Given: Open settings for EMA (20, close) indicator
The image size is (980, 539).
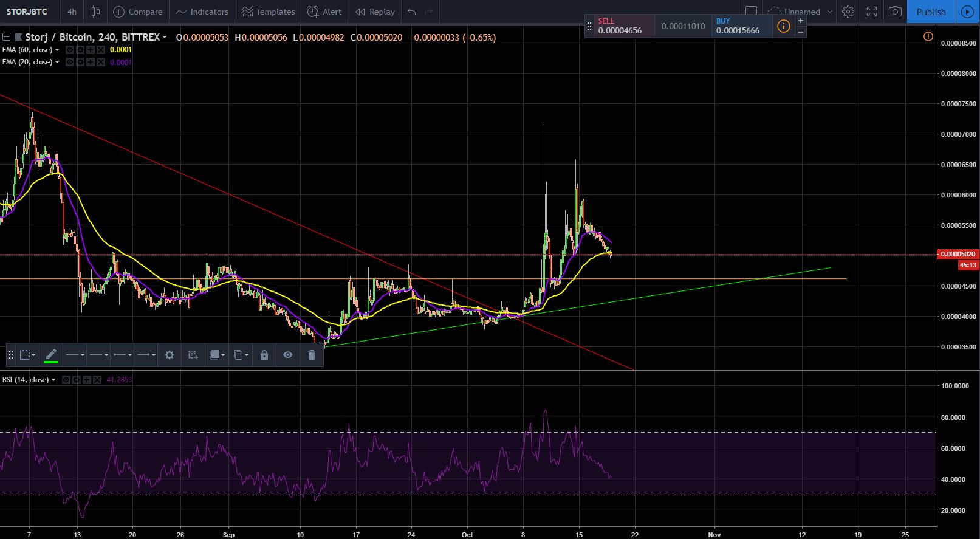Looking at the screenshot, I should (80, 62).
